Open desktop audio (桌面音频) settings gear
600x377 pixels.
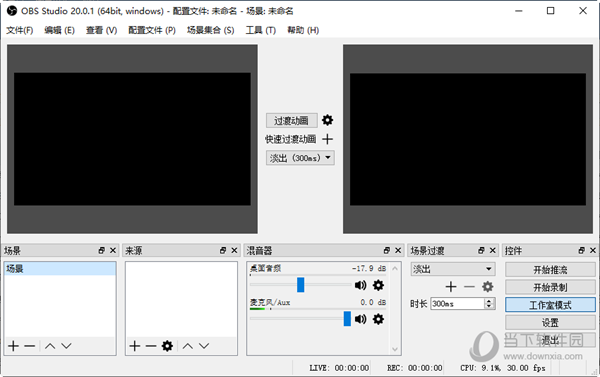[378, 285]
